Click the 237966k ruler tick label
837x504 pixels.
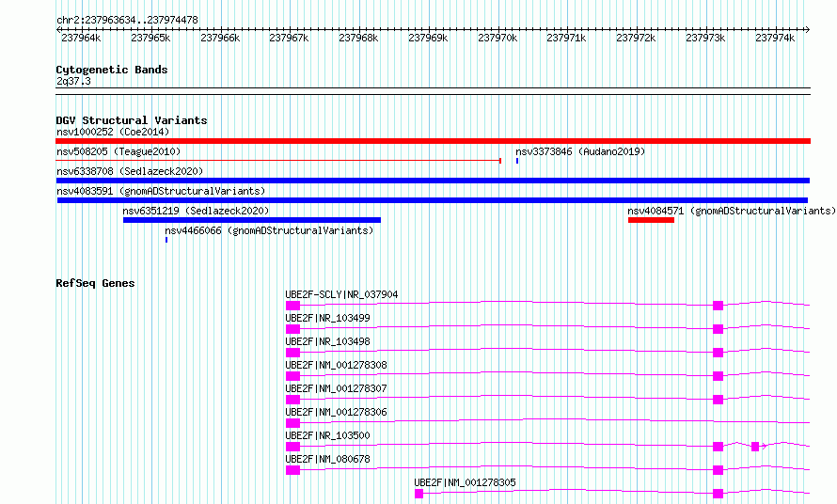point(220,38)
